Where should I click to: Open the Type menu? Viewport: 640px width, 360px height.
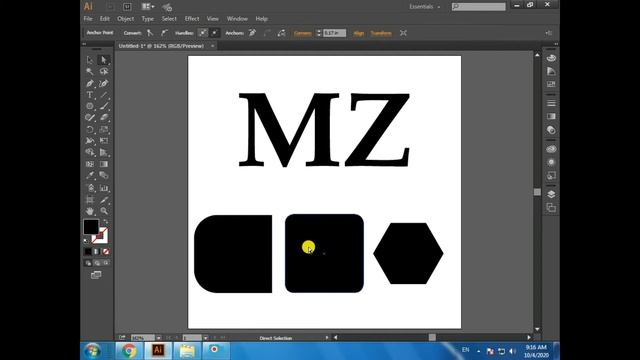click(x=147, y=19)
